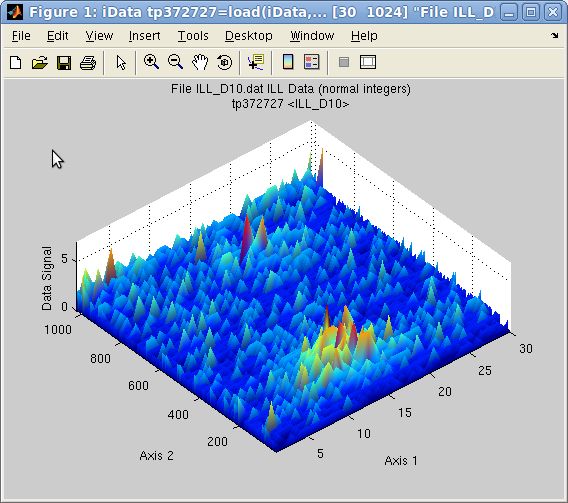This screenshot has width=568, height=503.
Task: Insert a colorbar using the toolbar icon
Action: [x=288, y=62]
